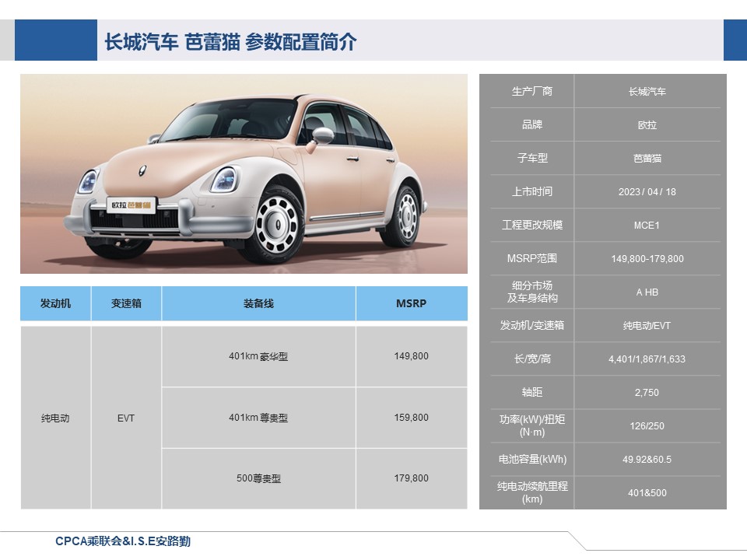Select the 126/250 value
The height and width of the screenshot is (560, 747).
(647, 425)
